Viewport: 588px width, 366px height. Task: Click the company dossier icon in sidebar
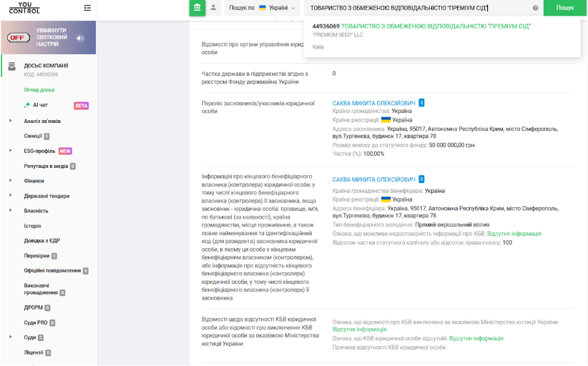pos(11,67)
